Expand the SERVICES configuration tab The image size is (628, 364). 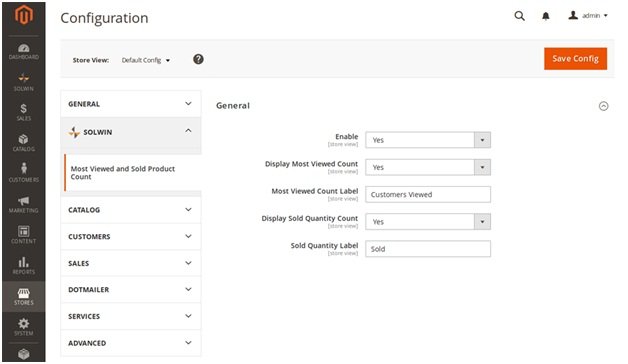coord(131,316)
